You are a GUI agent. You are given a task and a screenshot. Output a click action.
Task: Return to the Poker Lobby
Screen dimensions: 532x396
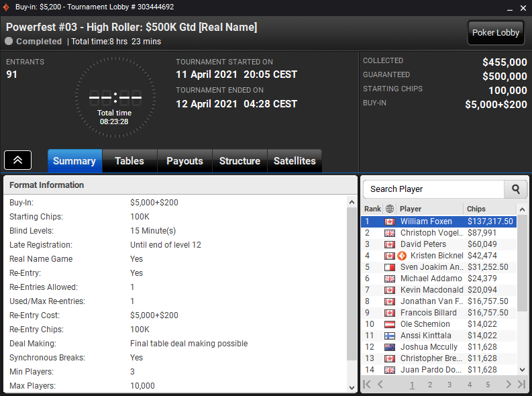click(495, 33)
